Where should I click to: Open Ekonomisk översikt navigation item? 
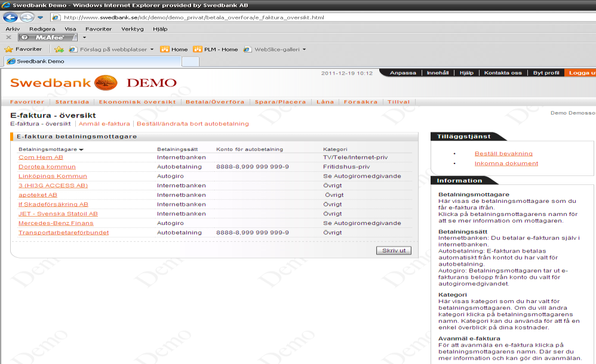(137, 102)
